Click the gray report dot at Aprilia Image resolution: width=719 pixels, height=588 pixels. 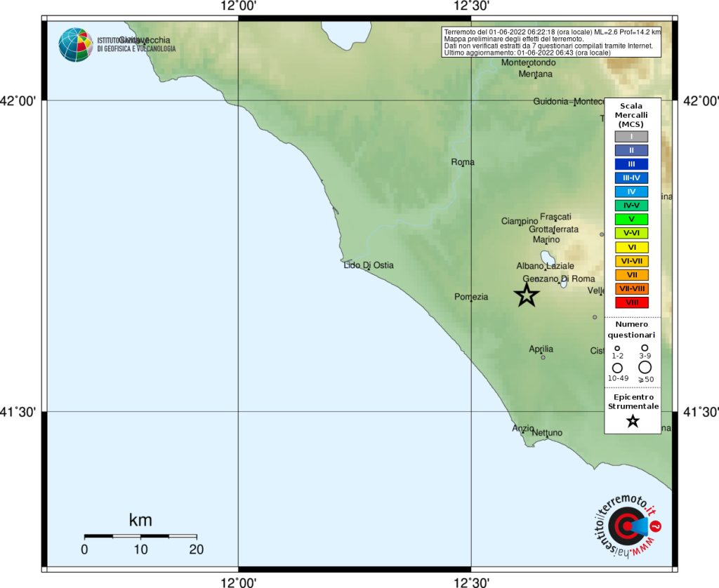tap(543, 357)
